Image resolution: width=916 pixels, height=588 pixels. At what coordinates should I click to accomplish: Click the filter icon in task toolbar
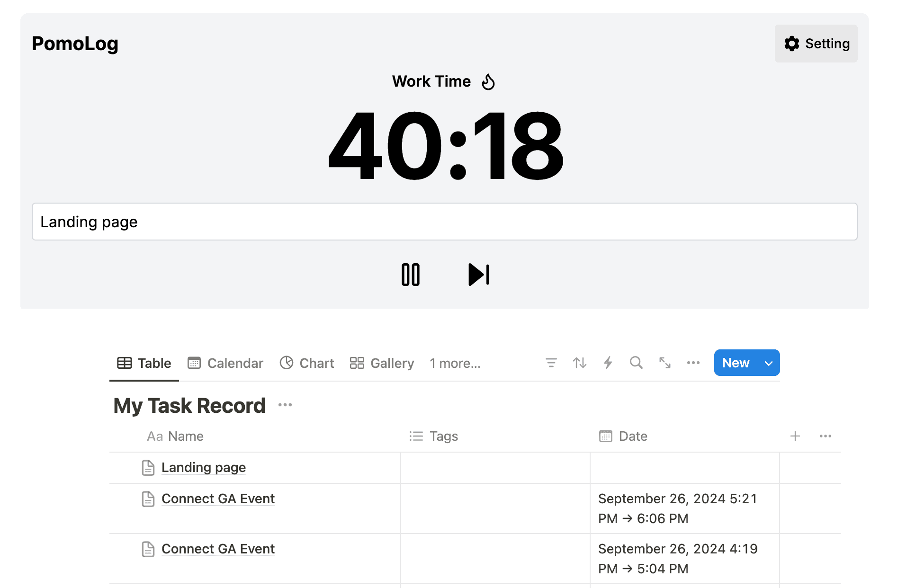click(x=550, y=363)
